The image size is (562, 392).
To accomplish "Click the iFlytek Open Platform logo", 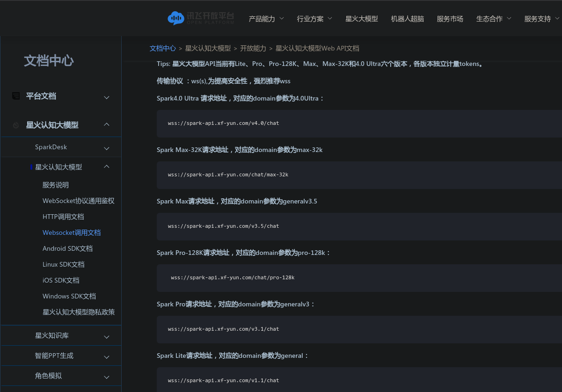I will [201, 18].
